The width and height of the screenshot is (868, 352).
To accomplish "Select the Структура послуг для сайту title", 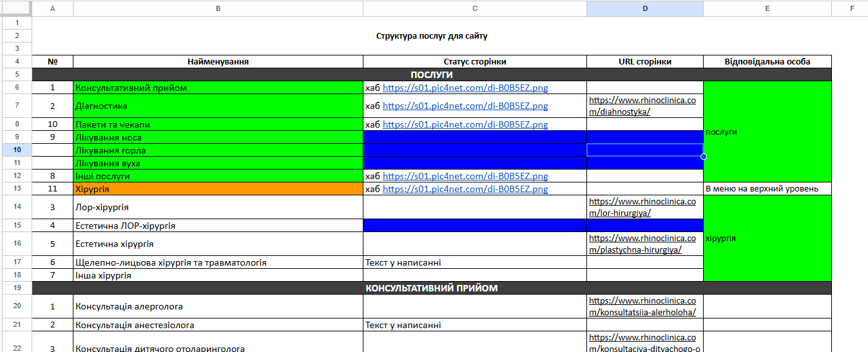I will (x=432, y=36).
